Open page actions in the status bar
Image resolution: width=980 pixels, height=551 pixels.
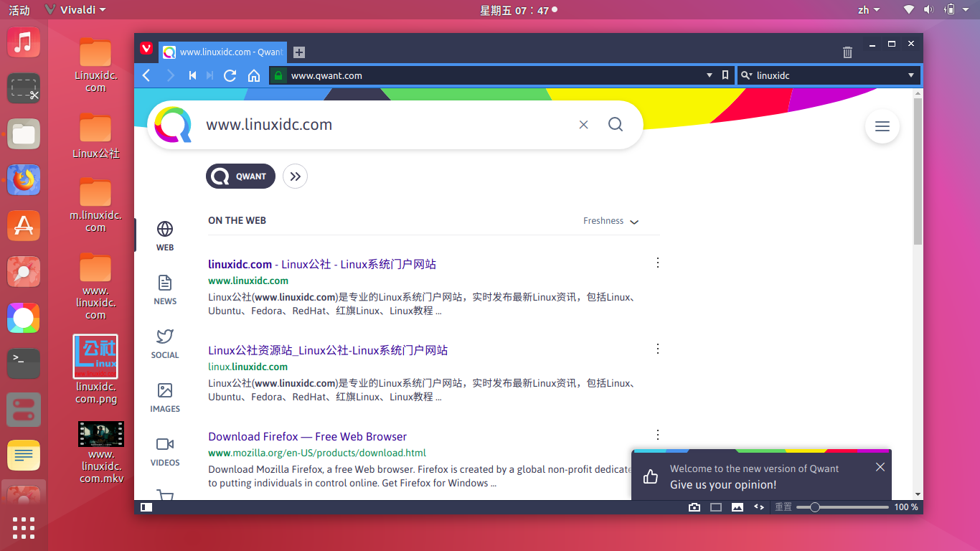pyautogui.click(x=758, y=507)
